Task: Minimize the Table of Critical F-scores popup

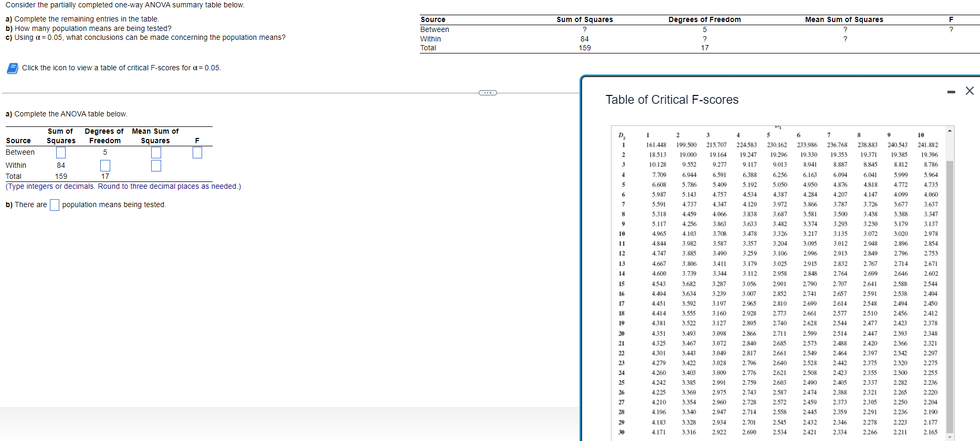Action: pyautogui.click(x=951, y=92)
